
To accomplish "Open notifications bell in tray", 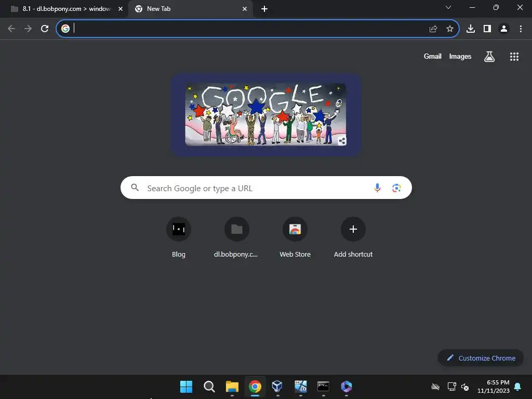I will pyautogui.click(x=517, y=387).
